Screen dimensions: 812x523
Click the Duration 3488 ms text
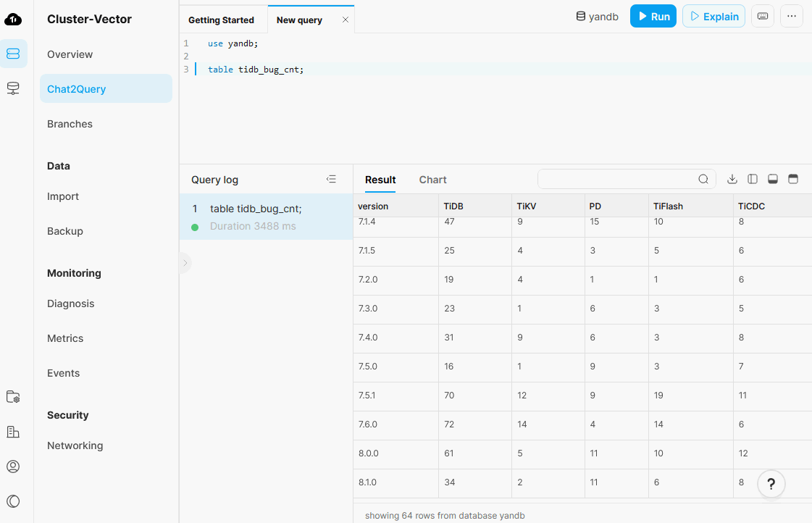click(253, 226)
